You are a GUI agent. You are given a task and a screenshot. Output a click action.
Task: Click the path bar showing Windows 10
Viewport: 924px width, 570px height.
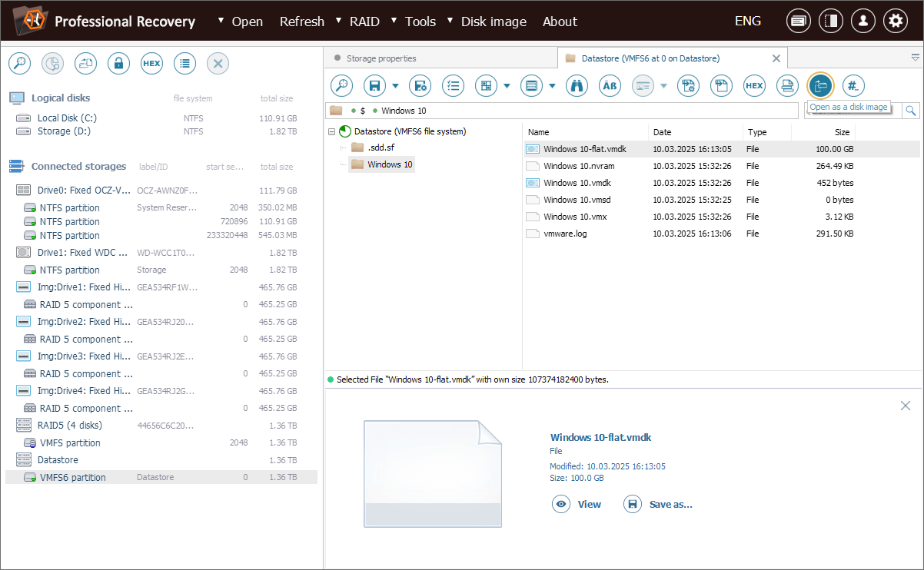(563, 111)
